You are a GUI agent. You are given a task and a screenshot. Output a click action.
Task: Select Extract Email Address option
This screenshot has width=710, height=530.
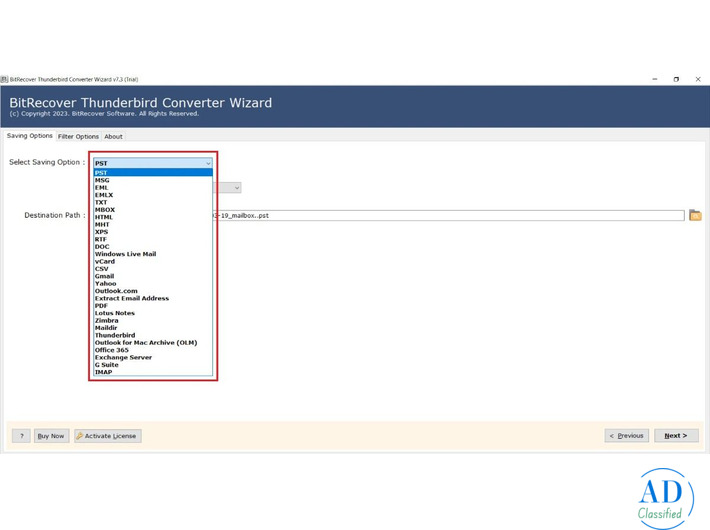coord(153,299)
